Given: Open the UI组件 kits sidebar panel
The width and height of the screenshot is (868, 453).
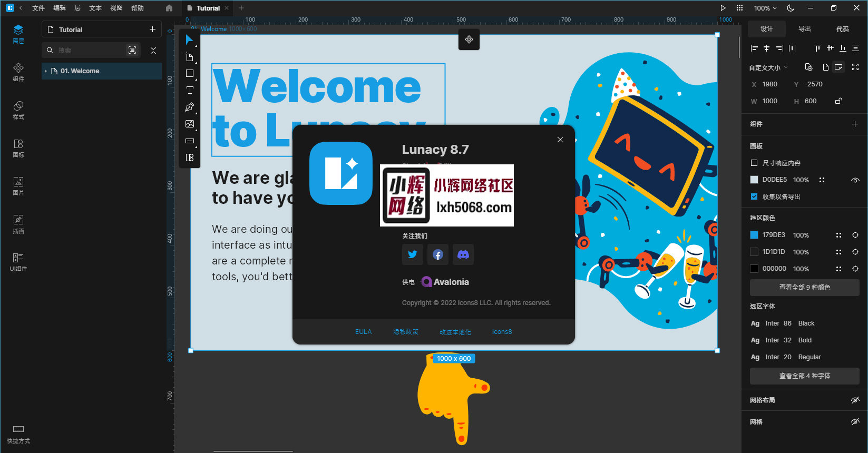Looking at the screenshot, I should (18, 261).
